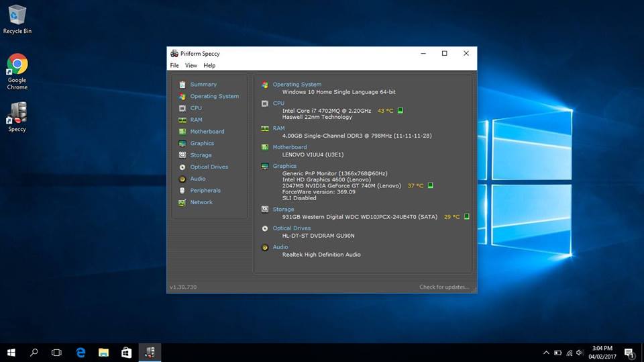Select the HL-DT-ST DVDRAM GU90N text
This screenshot has width=644, height=362.
318,236
